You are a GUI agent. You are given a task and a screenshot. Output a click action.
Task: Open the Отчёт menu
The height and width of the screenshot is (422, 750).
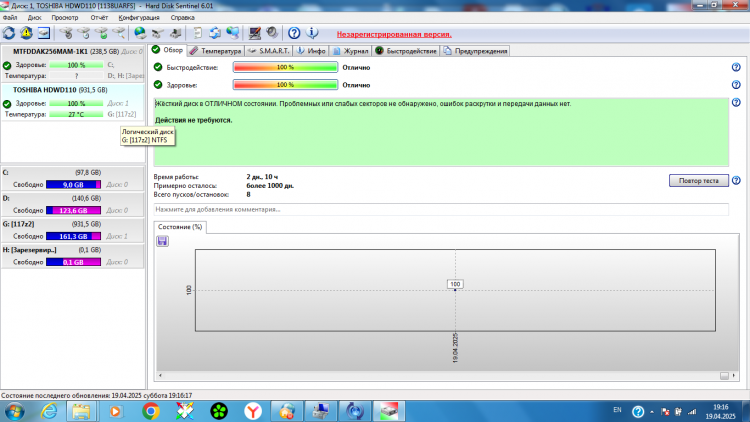click(x=99, y=18)
